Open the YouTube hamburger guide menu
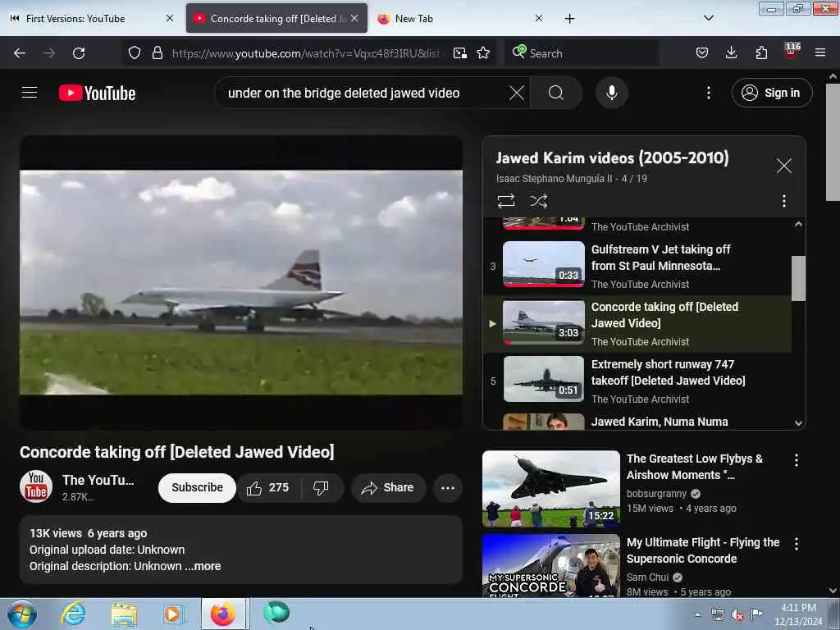 pos(30,93)
